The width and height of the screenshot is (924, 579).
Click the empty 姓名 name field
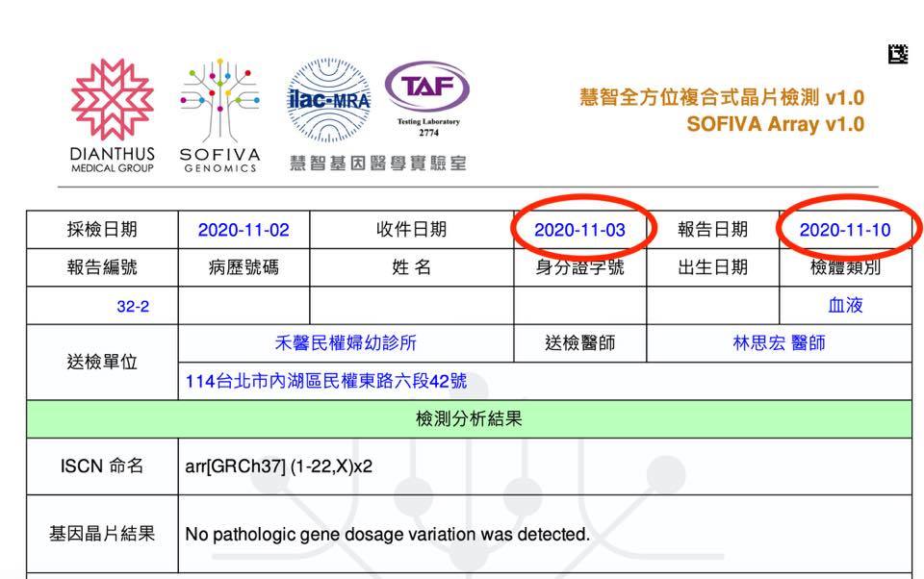(x=411, y=306)
